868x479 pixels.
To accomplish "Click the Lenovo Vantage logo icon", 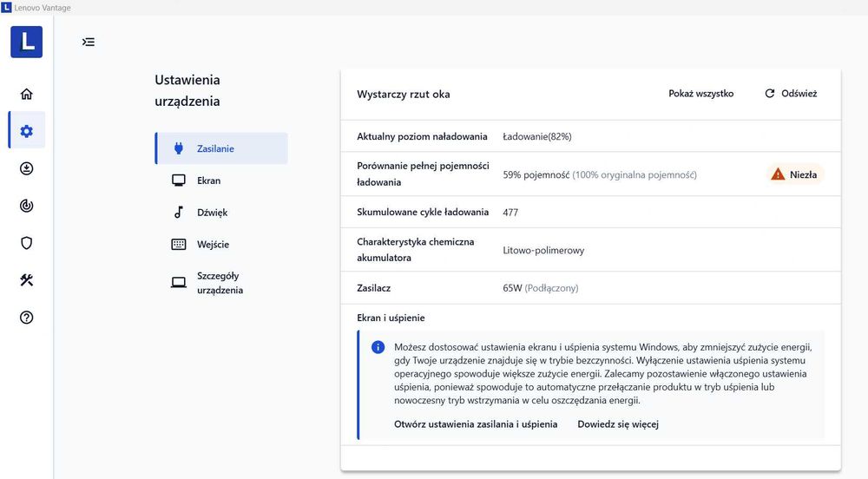I will (x=26, y=42).
